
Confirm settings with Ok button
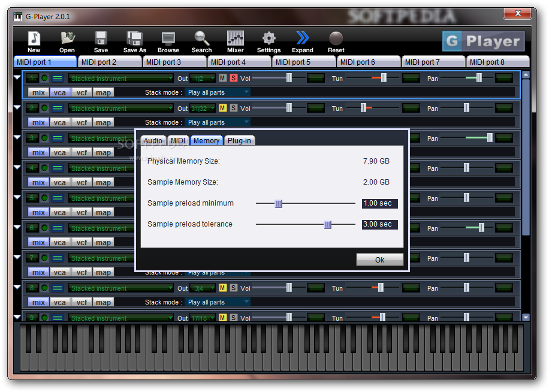tap(380, 260)
